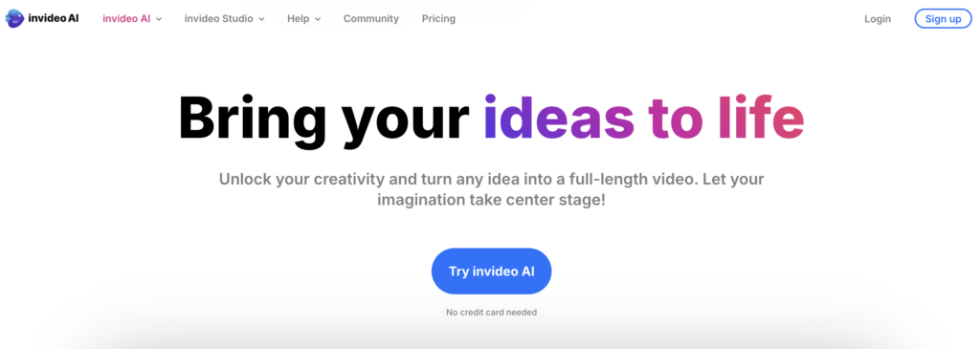Go to the Community page
The width and height of the screenshot is (980, 349).
[371, 19]
